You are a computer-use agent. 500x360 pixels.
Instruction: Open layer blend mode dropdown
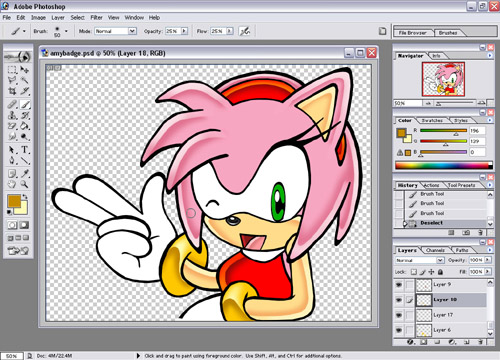[440, 260]
